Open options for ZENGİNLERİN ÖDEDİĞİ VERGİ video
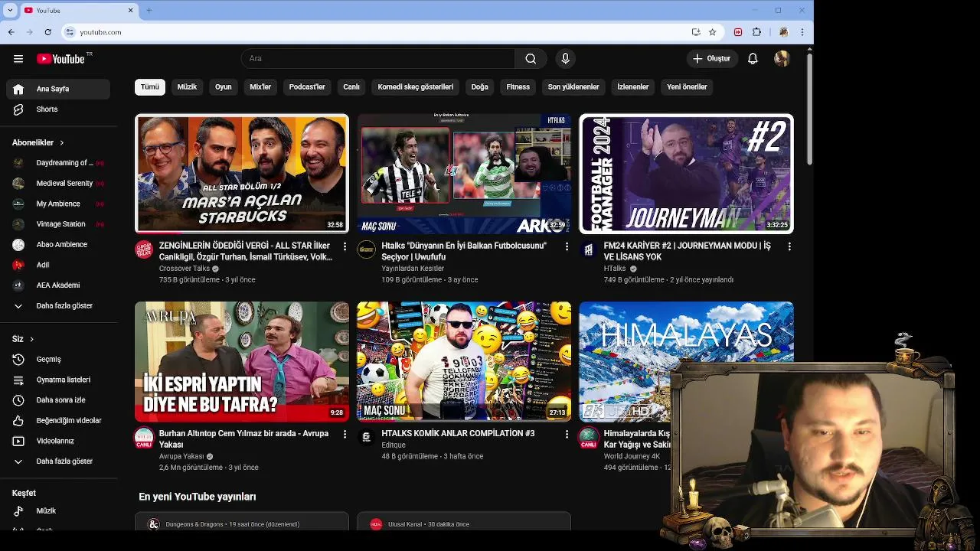Screen dimensions: 980x551 pyautogui.click(x=345, y=246)
